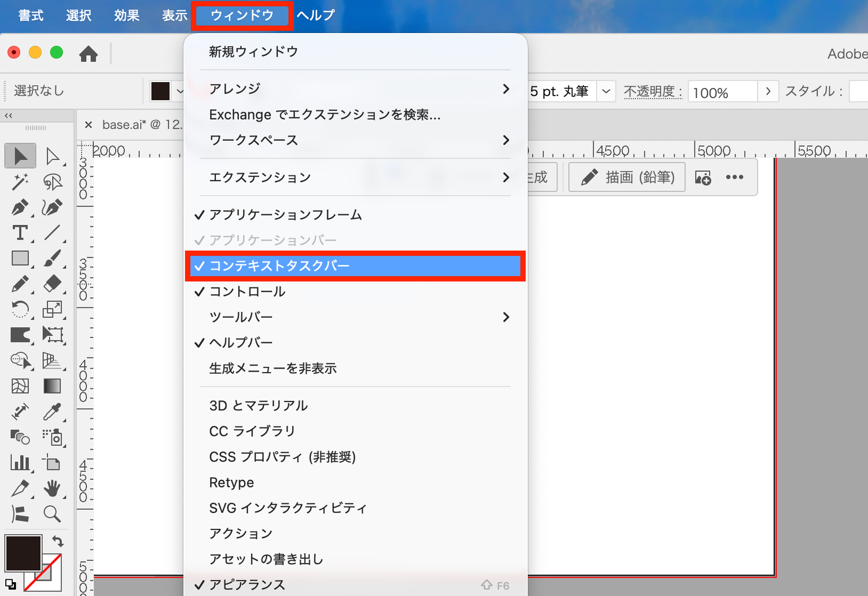Expand the アレンジ submenu
The height and width of the screenshot is (596, 868).
tap(355, 89)
